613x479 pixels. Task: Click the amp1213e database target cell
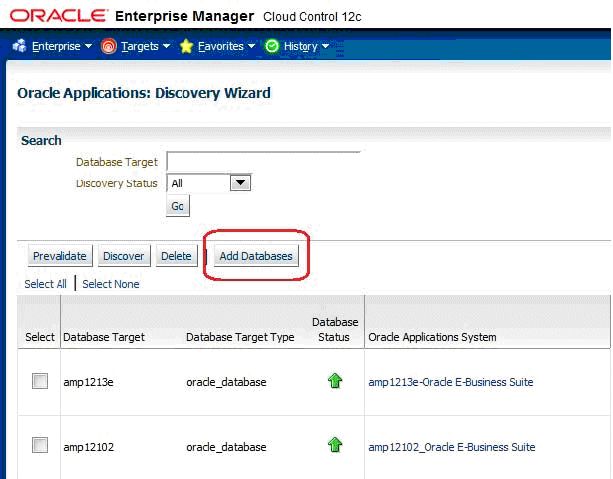click(x=88, y=382)
